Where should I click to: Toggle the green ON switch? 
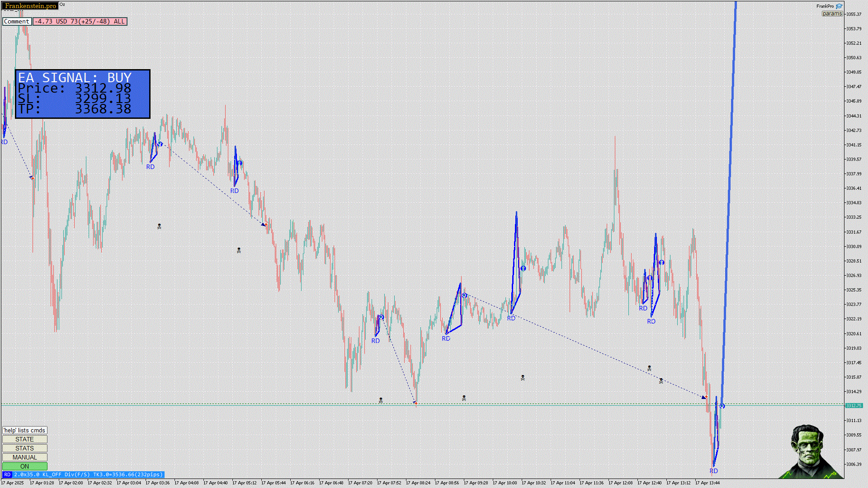(x=25, y=466)
